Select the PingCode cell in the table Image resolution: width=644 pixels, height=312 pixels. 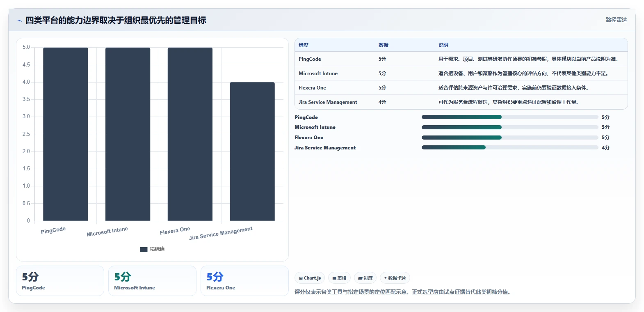click(310, 59)
